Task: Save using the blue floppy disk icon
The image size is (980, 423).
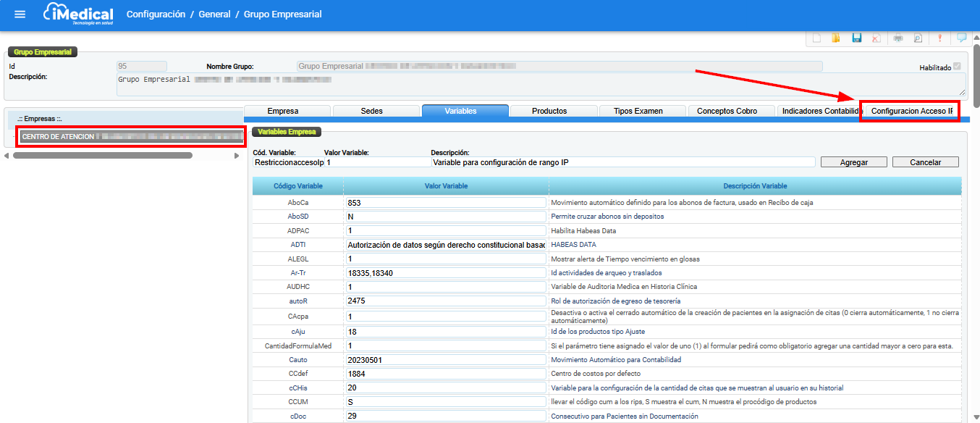Action: tap(856, 38)
